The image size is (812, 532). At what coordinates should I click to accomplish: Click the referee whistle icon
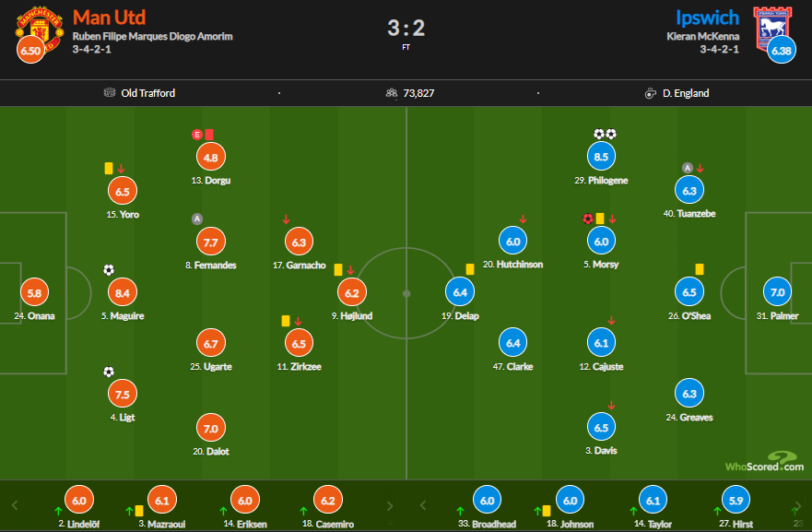(651, 93)
